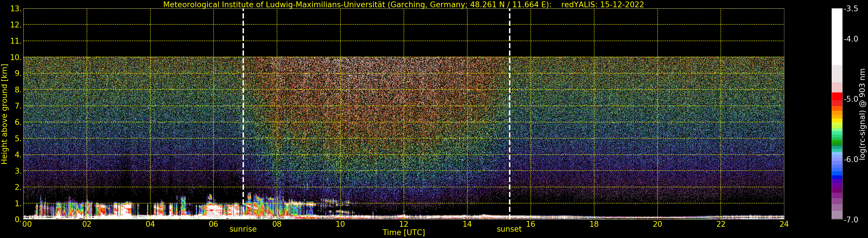868x238 pixels.
Task: Click the plot title mentioning Ludwig-Maximilians-Universität
Action: 404,4
